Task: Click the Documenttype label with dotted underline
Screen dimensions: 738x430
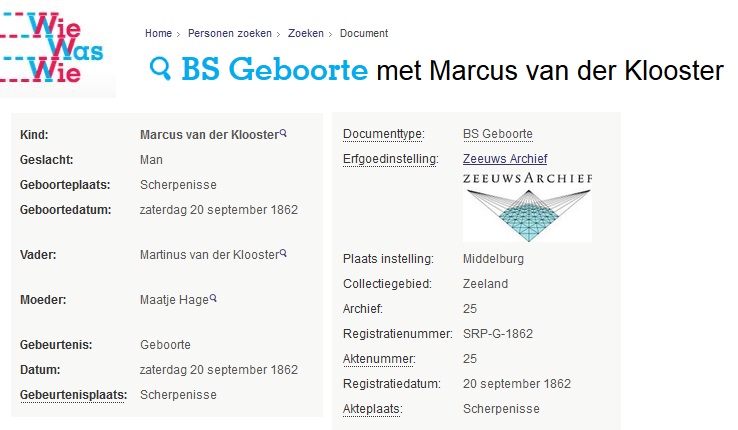Action: (x=384, y=134)
